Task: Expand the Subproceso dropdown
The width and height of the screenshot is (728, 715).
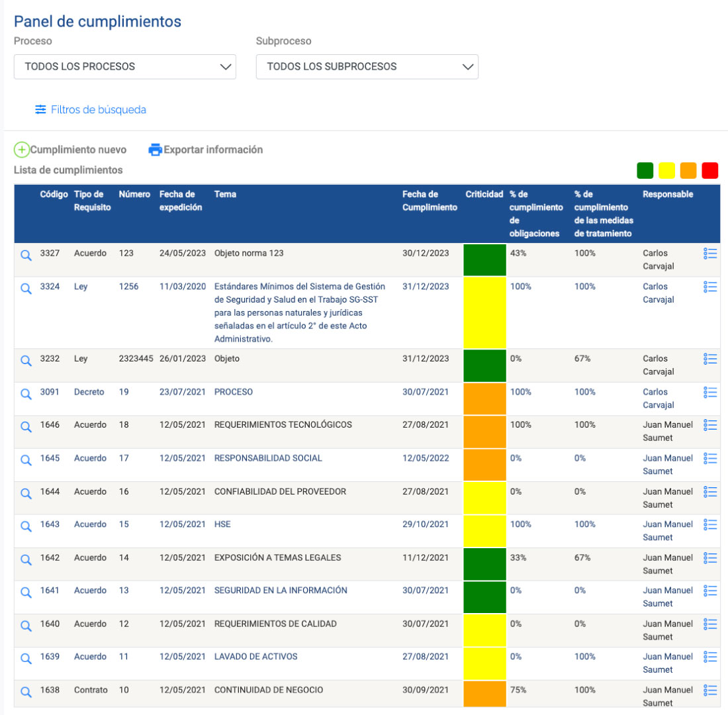Action: click(x=367, y=66)
